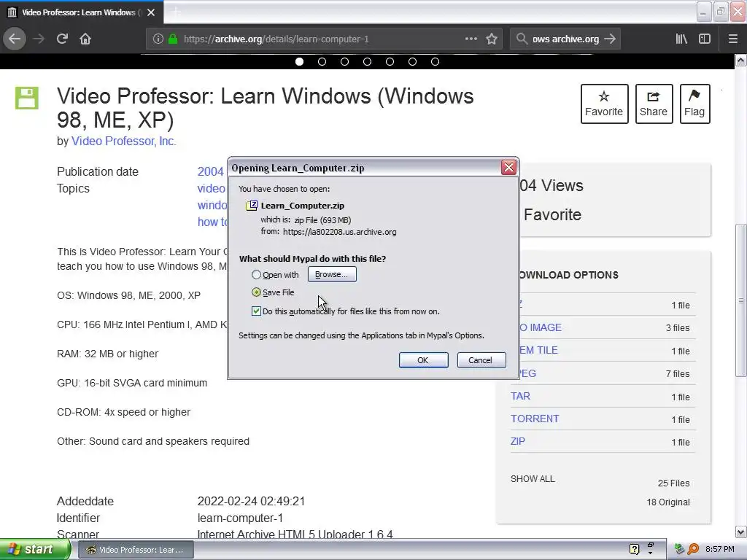Image resolution: width=747 pixels, height=560 pixels.
Task: Open the Library bookshelf icon
Action: tap(681, 39)
